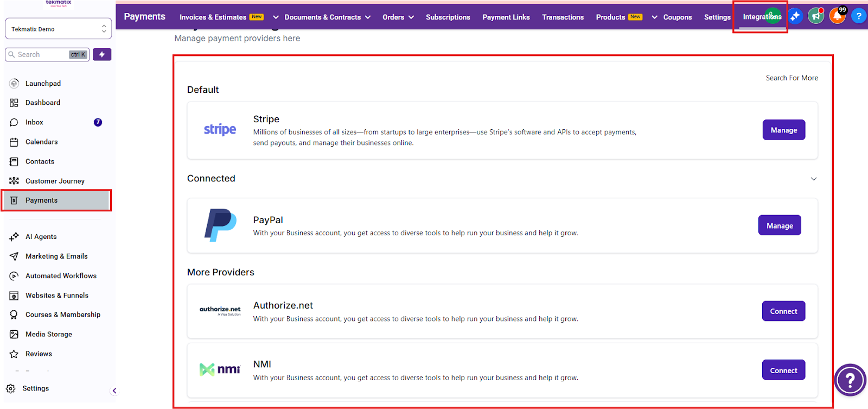Open the orange notifications bell

tap(837, 16)
